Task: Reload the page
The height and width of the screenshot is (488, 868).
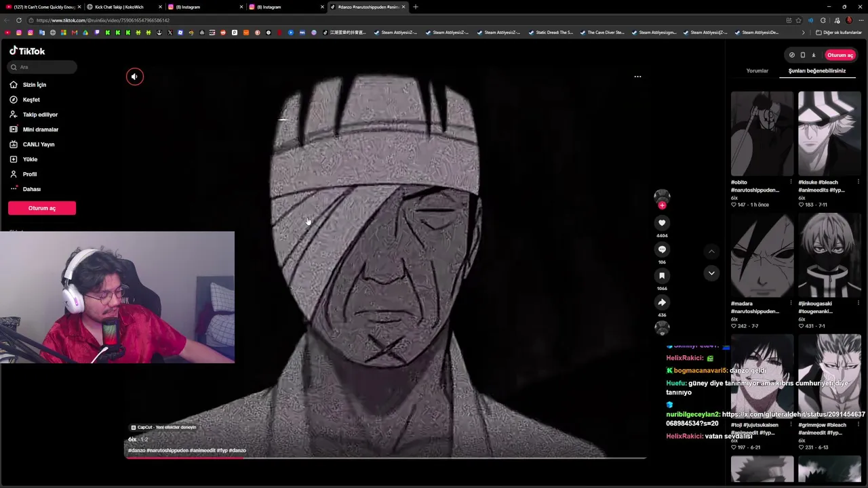Action: coord(19,20)
